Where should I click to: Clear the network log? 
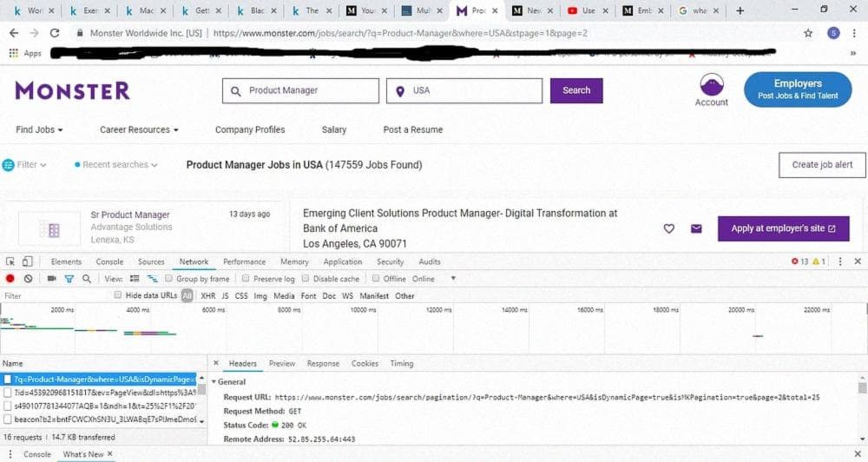pos(29,279)
